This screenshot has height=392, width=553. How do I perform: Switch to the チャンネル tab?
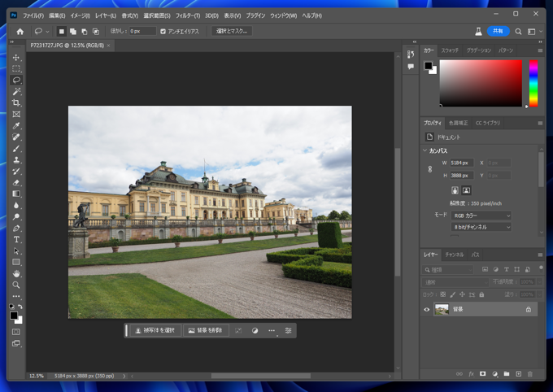[454, 255]
